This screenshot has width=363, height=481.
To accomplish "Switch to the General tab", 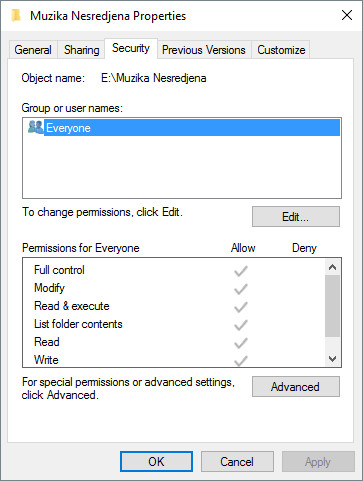I will (33, 50).
